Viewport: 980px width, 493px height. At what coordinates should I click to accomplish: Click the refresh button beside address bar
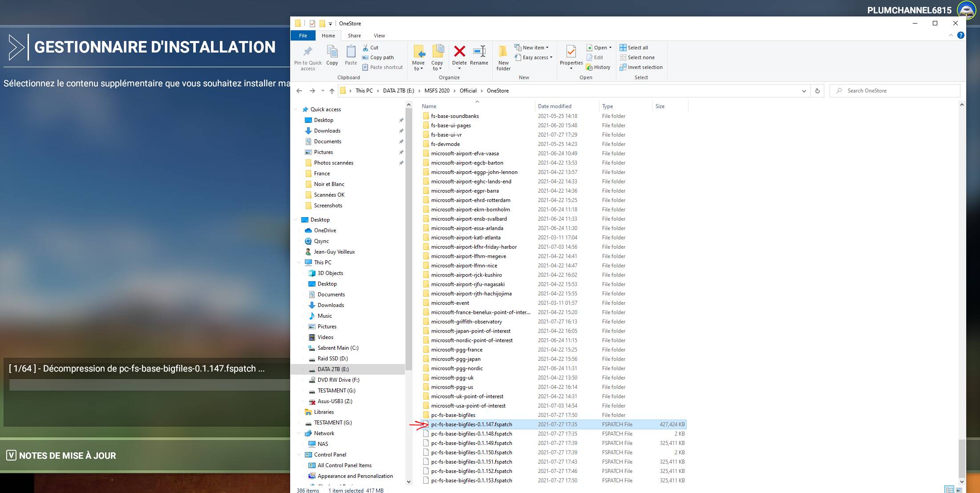817,91
